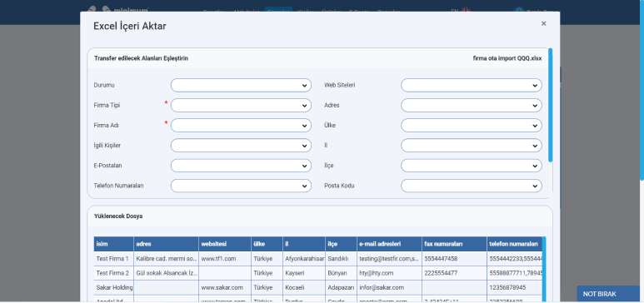Open the Web Siteleri dropdown
Image resolution: width=644 pixels, height=303 pixels.
[x=472, y=86]
